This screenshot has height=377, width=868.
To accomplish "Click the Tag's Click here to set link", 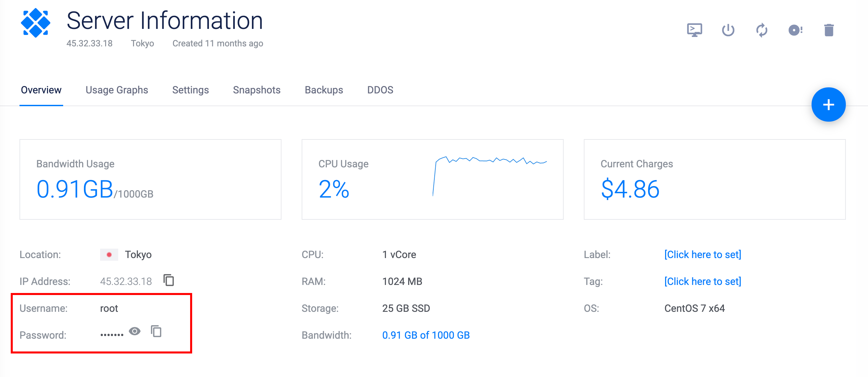I will (702, 281).
